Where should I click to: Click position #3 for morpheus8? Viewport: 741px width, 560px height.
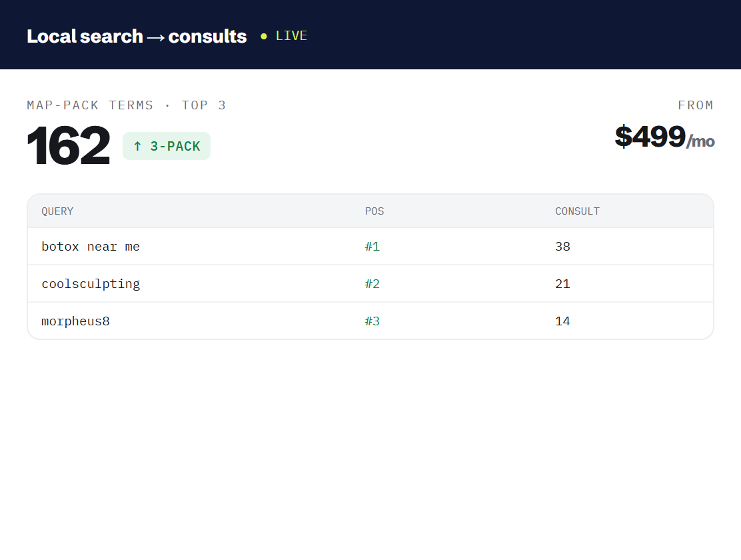372,321
